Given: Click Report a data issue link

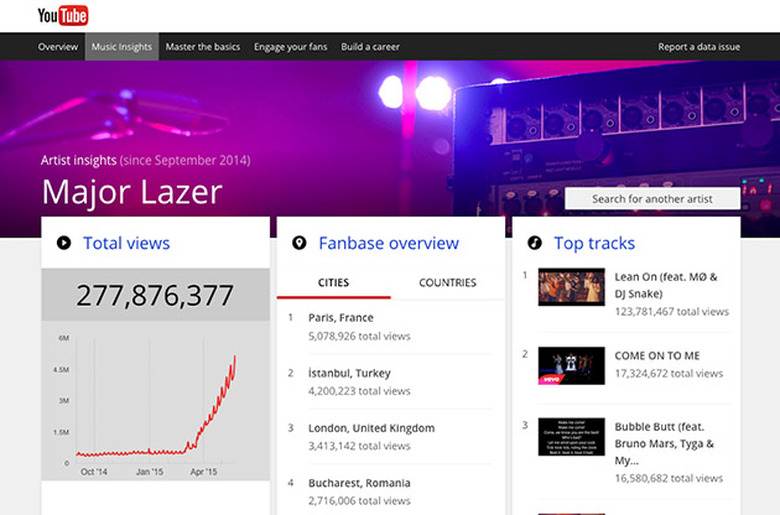Looking at the screenshot, I should (699, 47).
